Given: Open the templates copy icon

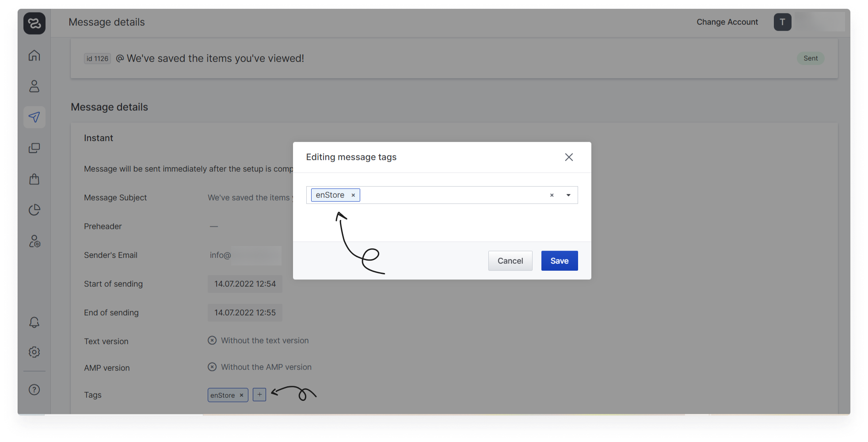Looking at the screenshot, I should [x=34, y=148].
